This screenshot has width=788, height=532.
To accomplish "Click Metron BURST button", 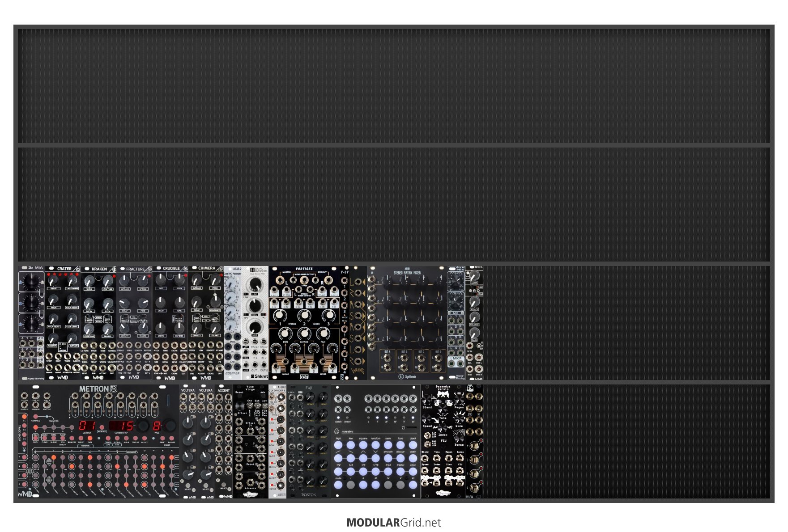I will pos(81,438).
